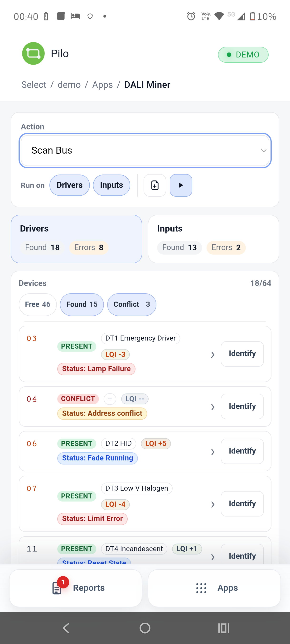
Task: Click the CONFLICT state tag on device 04
Action: click(78, 399)
